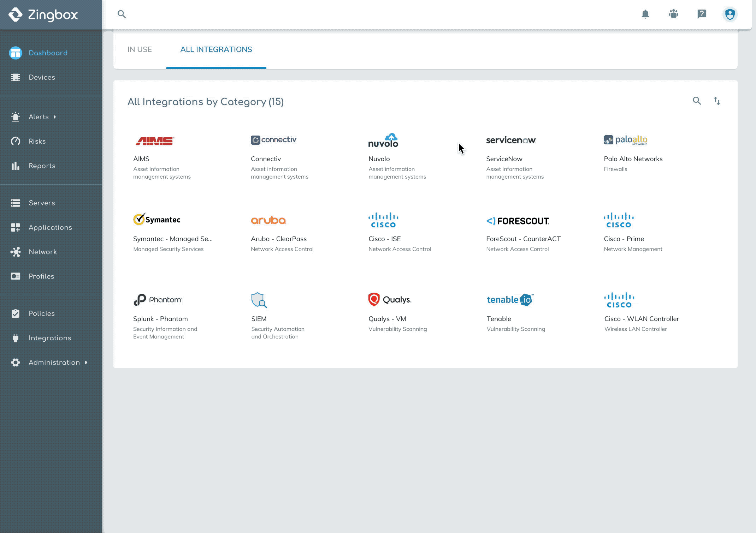Select the Risks sidebar icon
This screenshot has height=533, width=756.
[16, 141]
